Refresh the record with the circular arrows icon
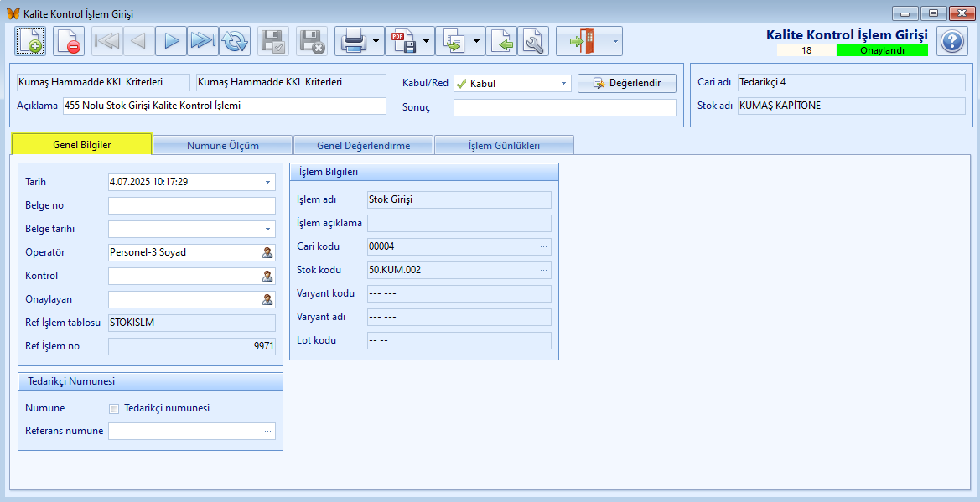 [235, 41]
